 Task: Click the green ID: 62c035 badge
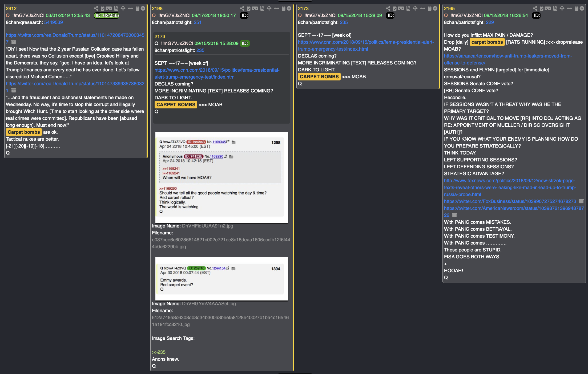[x=107, y=15]
